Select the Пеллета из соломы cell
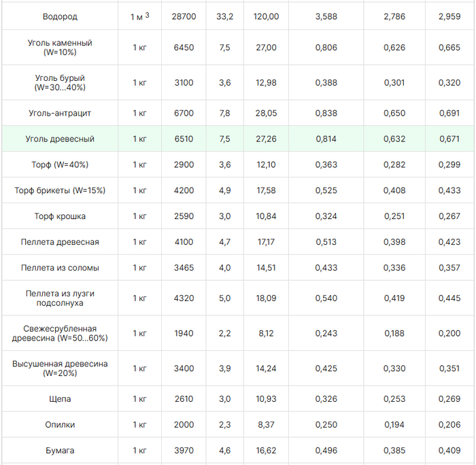 [60, 268]
